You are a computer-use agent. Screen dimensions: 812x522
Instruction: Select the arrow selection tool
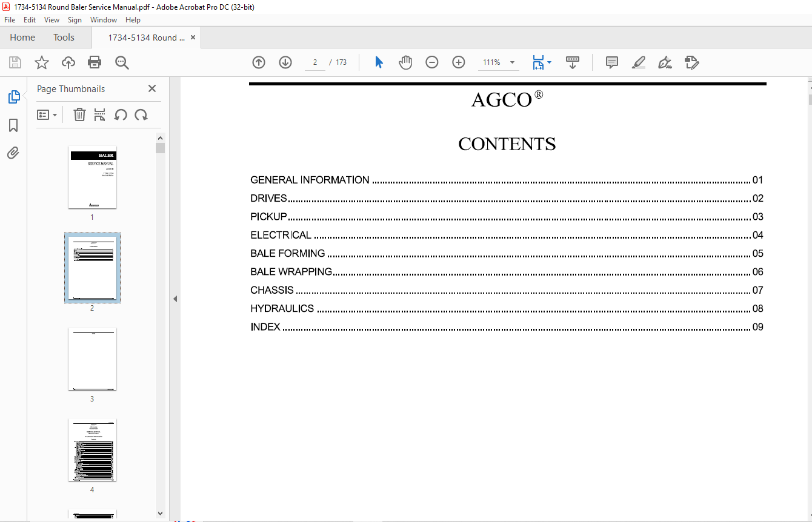(379, 62)
